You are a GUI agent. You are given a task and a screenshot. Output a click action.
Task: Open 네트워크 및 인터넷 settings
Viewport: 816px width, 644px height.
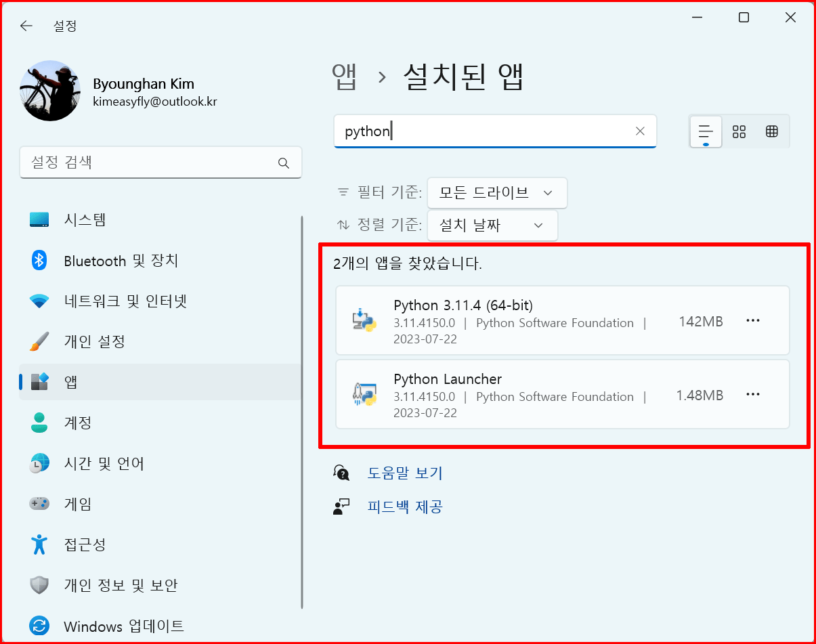[160, 301]
